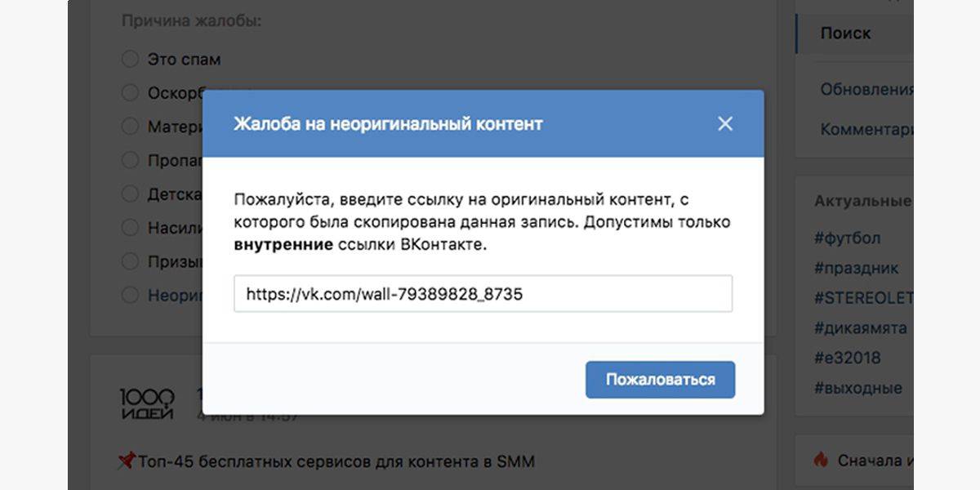Click the Пожаловаться submit button
The width and height of the screenshot is (980, 490).
[660, 380]
